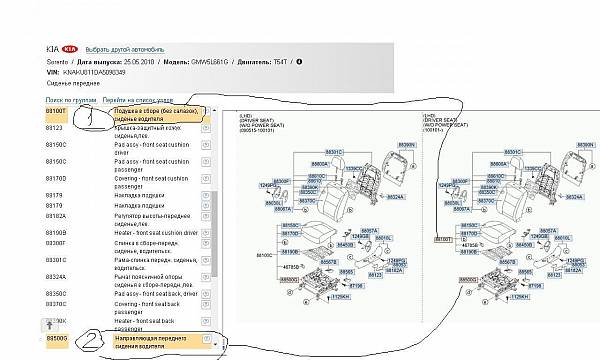
Task: Click the cart icon for part 88182A
Action: pos(206,217)
